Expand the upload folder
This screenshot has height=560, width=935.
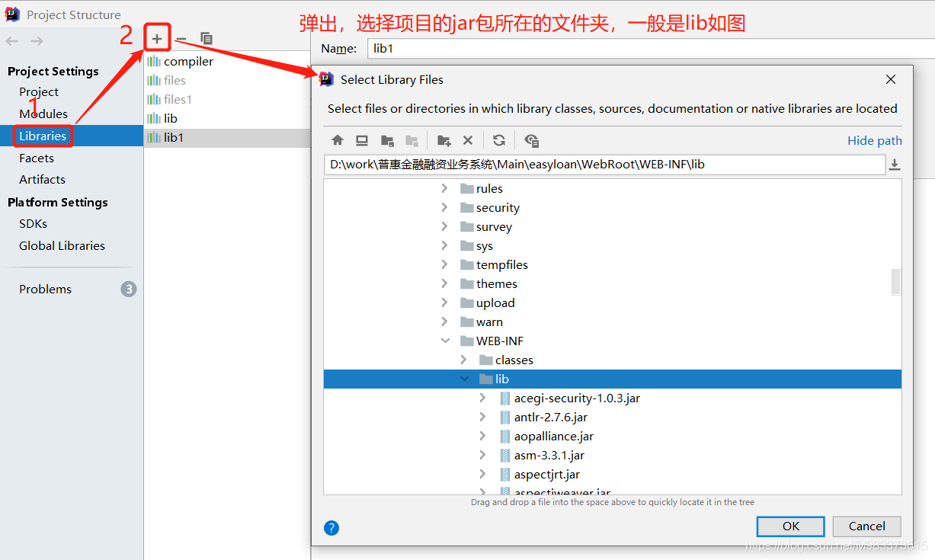444,302
